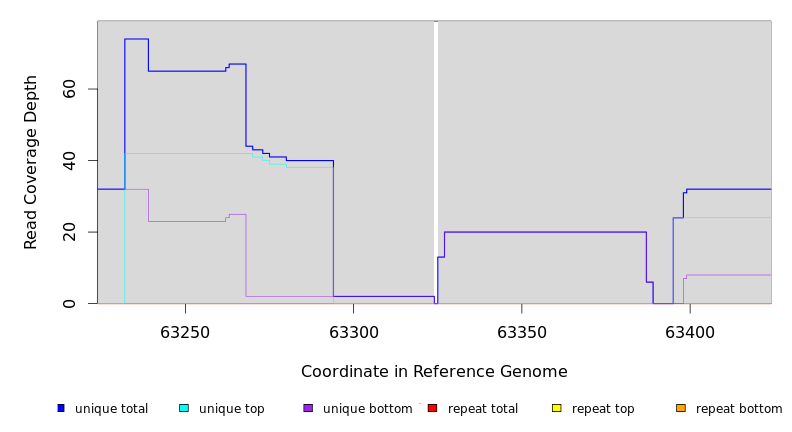Click the cyan unique top legend swatch
792x432 pixels.
pos(184,408)
